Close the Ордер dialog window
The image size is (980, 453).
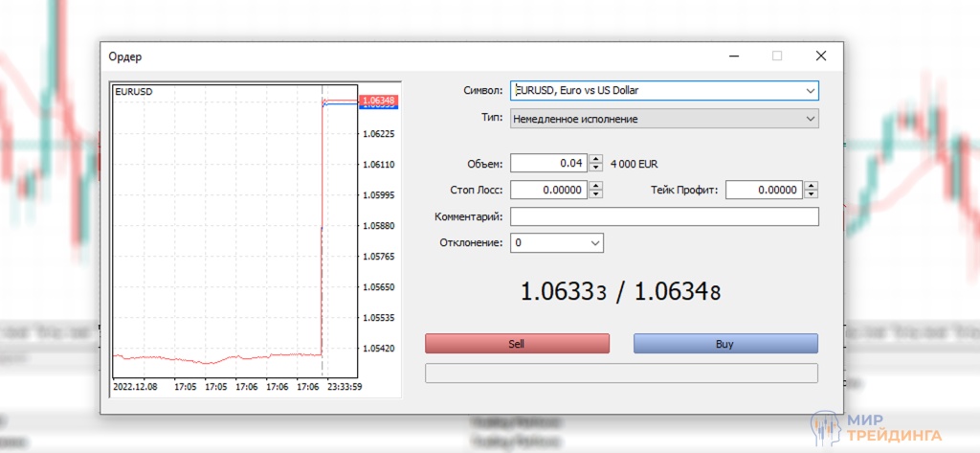[820, 57]
